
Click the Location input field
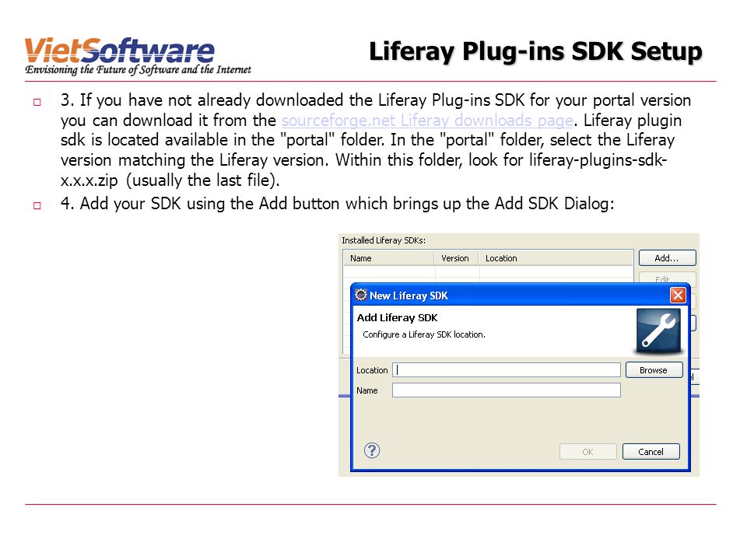[x=507, y=370]
